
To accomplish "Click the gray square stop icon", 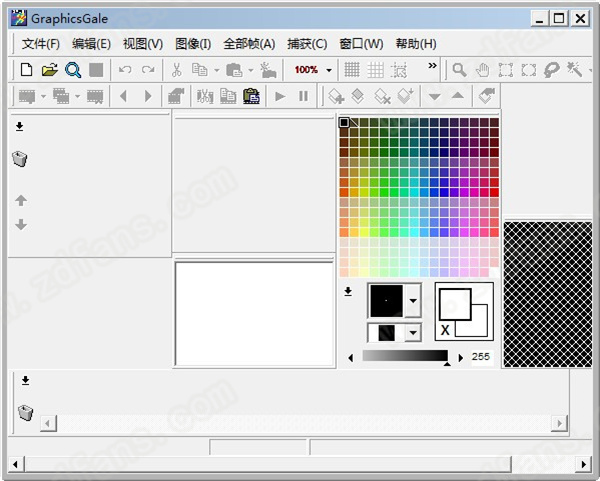I will point(96,70).
